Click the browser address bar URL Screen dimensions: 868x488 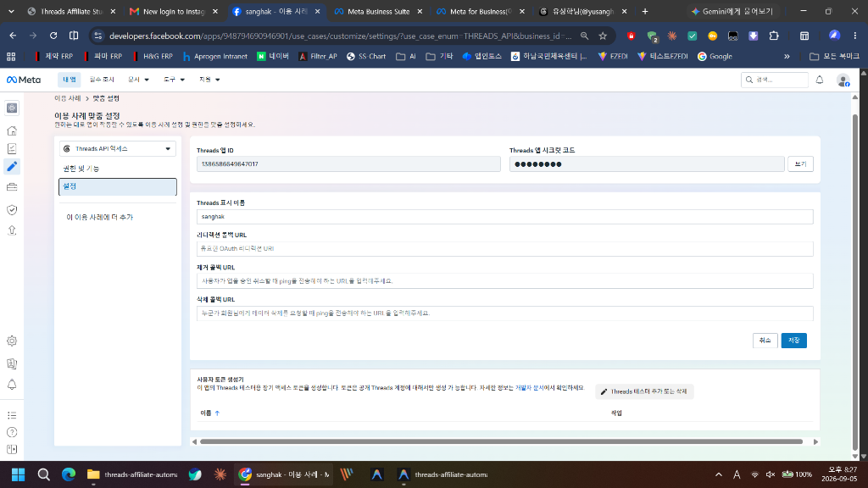(341, 36)
